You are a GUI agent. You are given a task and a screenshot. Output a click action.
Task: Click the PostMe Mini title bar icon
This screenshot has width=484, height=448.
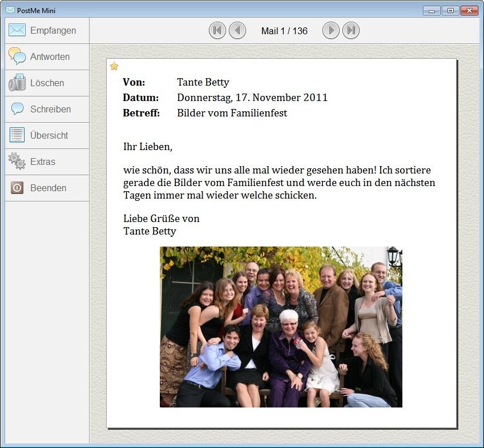10,10
